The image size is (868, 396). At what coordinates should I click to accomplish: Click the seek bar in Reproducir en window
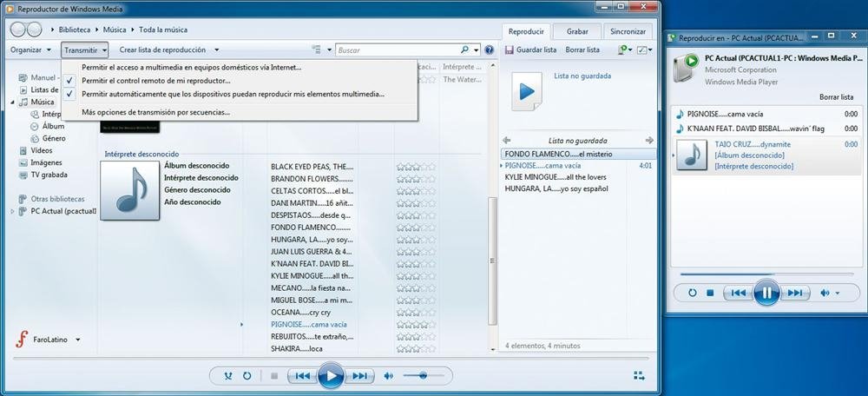pyautogui.click(x=766, y=274)
